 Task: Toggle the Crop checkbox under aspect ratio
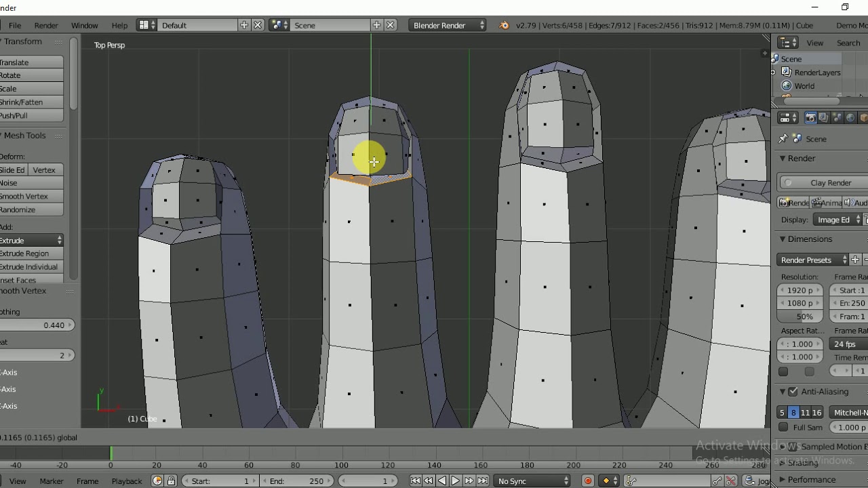(809, 371)
